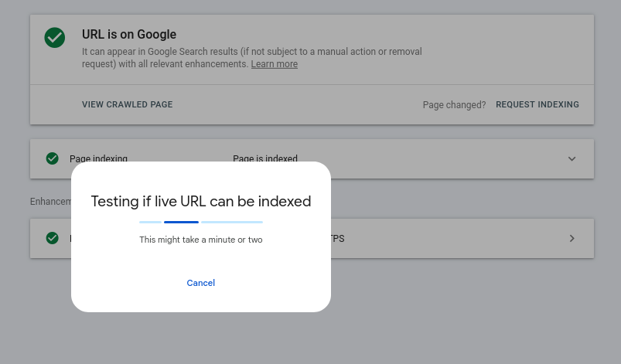Click VIEW CRAWLED PAGE
Image resolution: width=621 pixels, height=364 pixels.
point(127,104)
